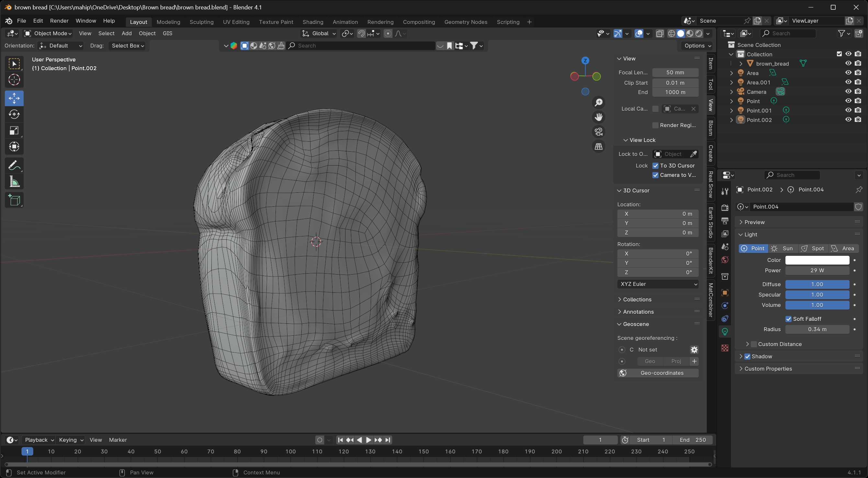Image resolution: width=868 pixels, height=478 pixels.
Task: Open the XYZ Euler rotation dropdown
Action: 658,284
